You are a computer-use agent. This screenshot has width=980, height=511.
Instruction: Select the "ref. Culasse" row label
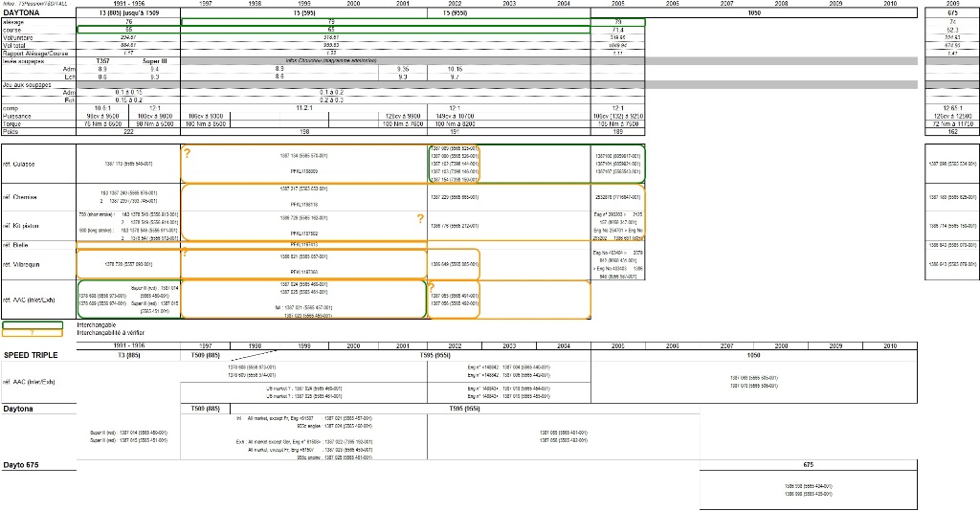click(19, 164)
